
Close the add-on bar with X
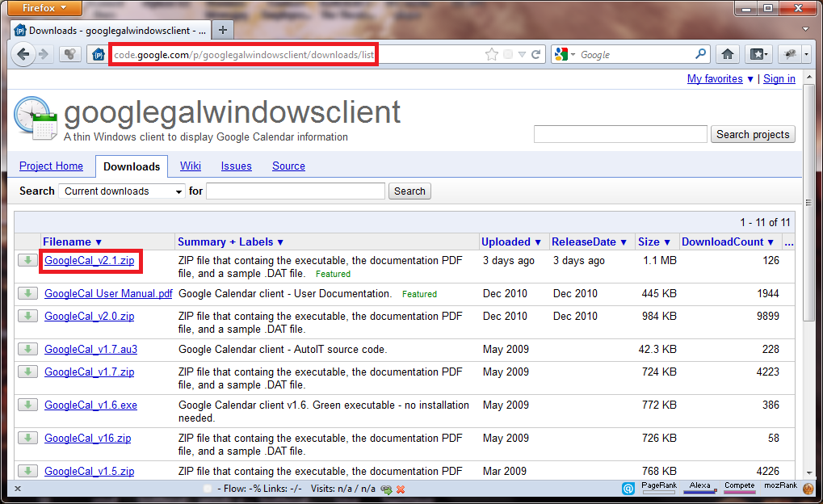click(17, 488)
